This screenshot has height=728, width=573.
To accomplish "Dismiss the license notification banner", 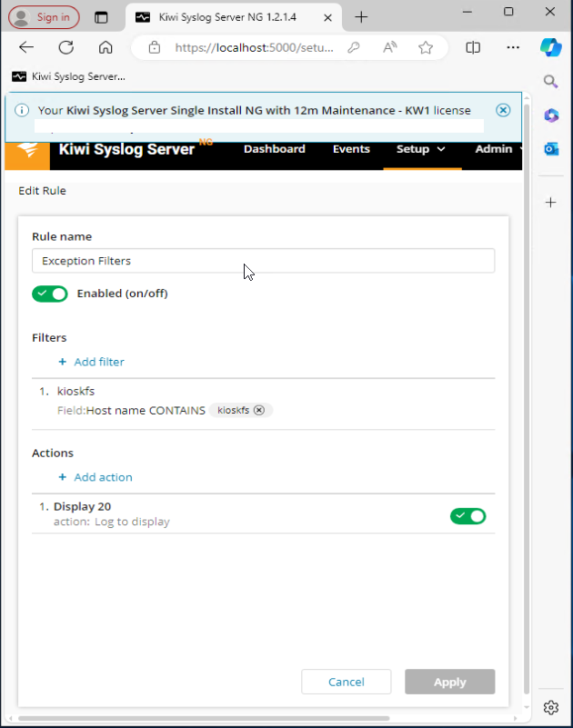I will coord(503,110).
